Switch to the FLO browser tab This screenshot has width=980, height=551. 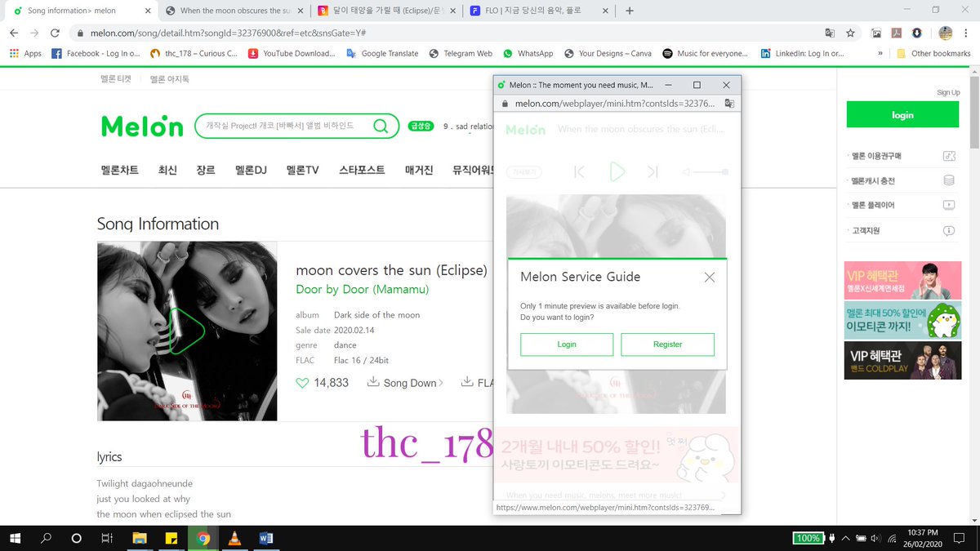click(539, 11)
